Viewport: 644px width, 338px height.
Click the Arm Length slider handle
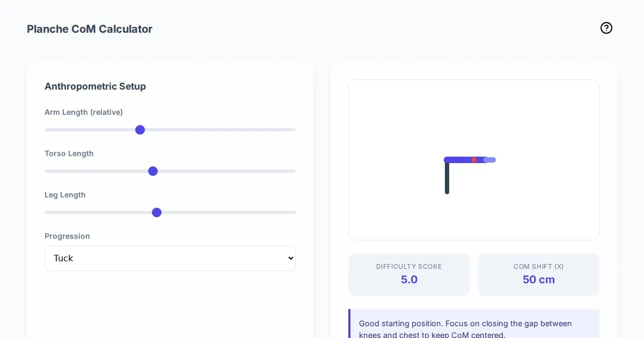tap(140, 130)
